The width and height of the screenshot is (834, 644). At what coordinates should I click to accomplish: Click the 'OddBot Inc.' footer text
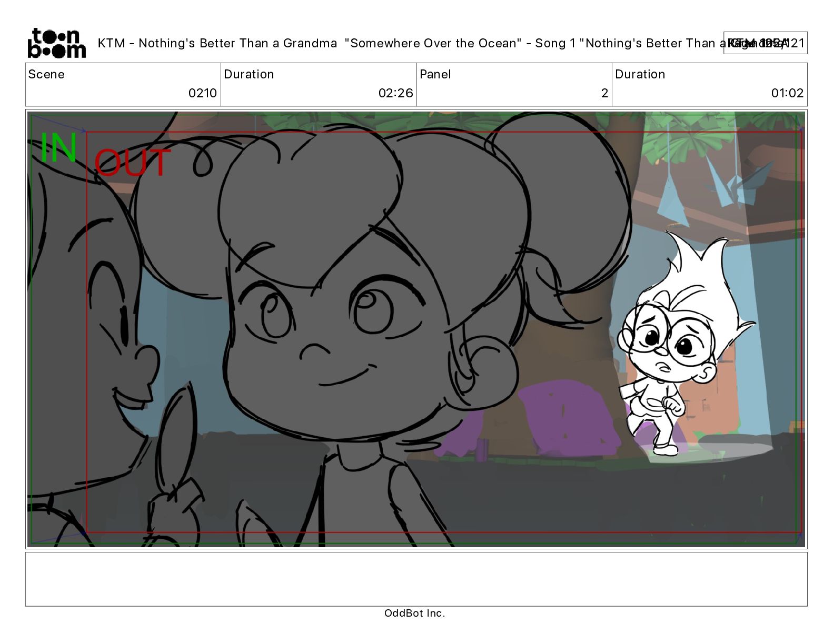415,613
